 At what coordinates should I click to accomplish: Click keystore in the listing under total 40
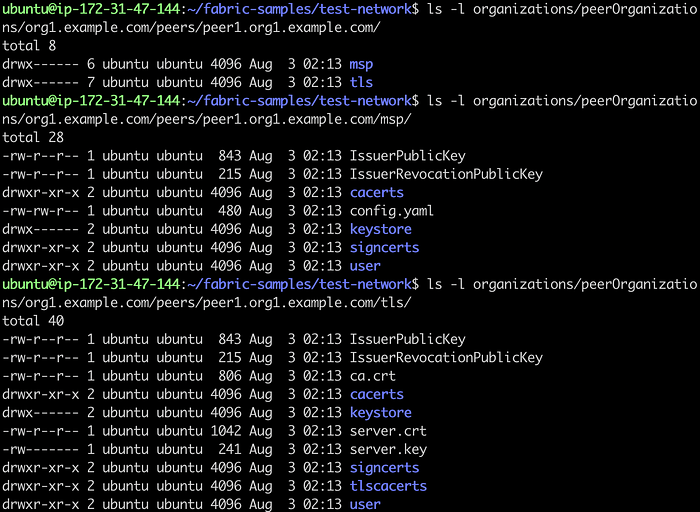click(380, 413)
